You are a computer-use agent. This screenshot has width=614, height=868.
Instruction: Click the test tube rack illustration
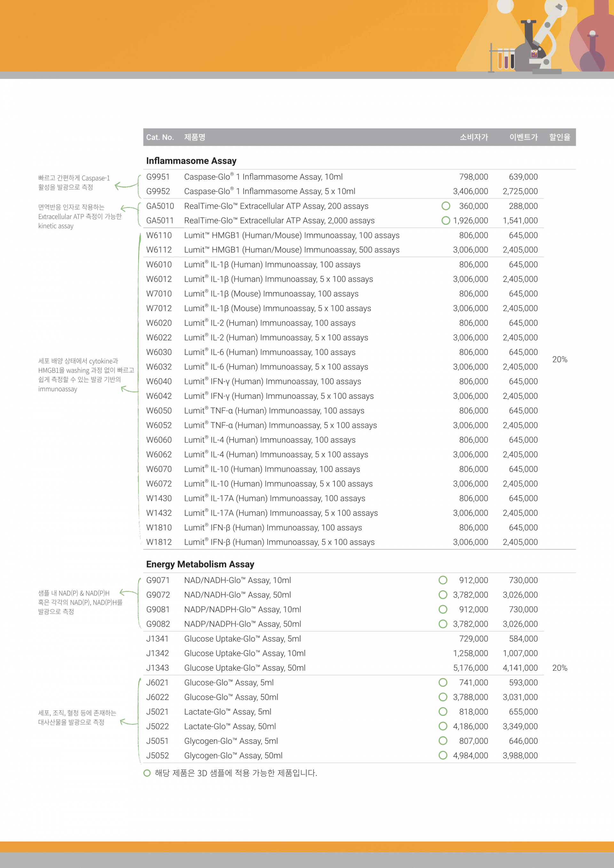(x=503, y=59)
